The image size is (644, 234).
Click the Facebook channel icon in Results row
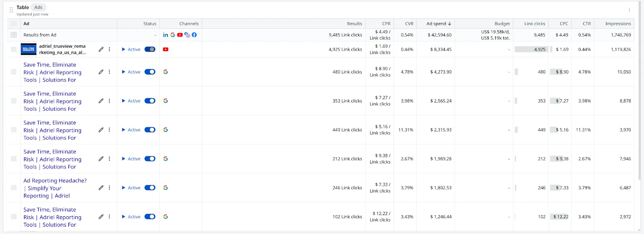point(194,35)
